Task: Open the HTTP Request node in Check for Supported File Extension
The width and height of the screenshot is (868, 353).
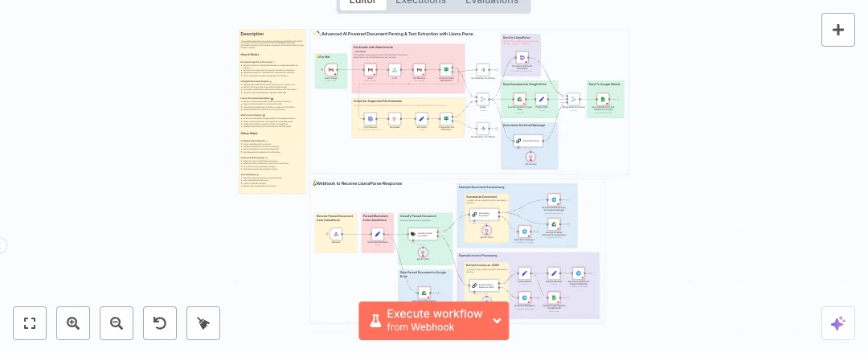Action: (x=371, y=118)
